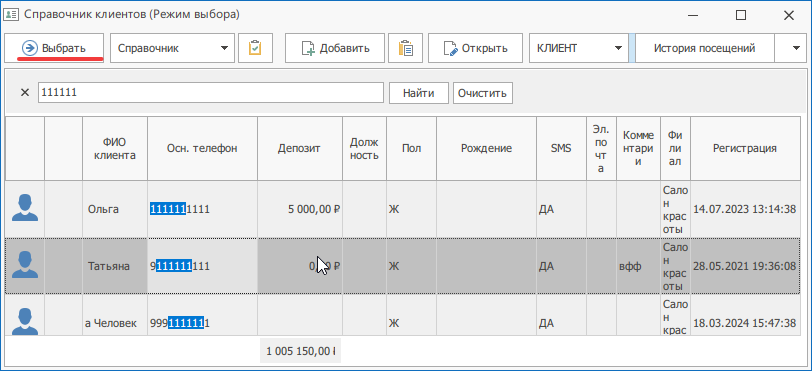Click the total 1 005 150,00 footer
The image size is (812, 371).
[300, 351]
